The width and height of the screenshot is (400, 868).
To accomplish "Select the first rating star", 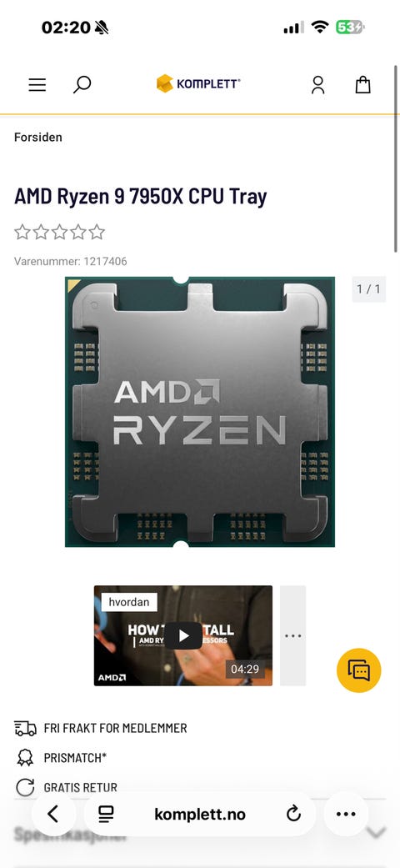I will coord(22,232).
